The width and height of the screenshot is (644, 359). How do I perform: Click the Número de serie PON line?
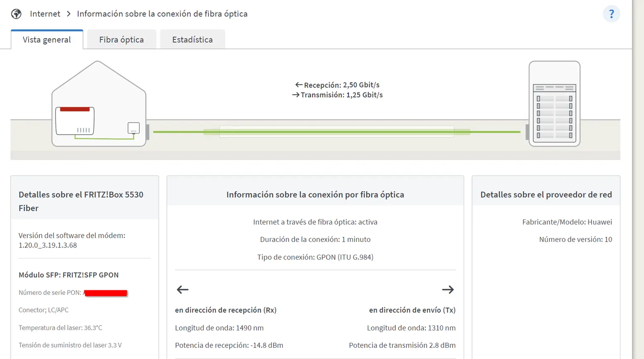point(73,293)
